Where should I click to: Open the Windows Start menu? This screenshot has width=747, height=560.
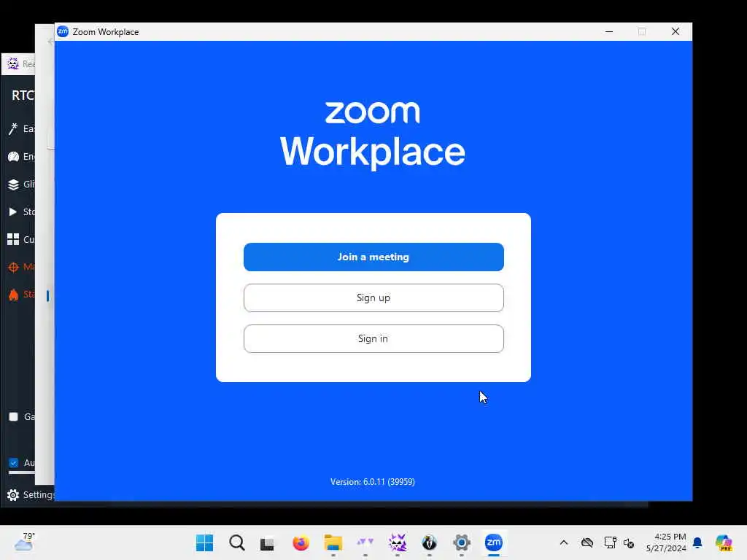pos(205,542)
